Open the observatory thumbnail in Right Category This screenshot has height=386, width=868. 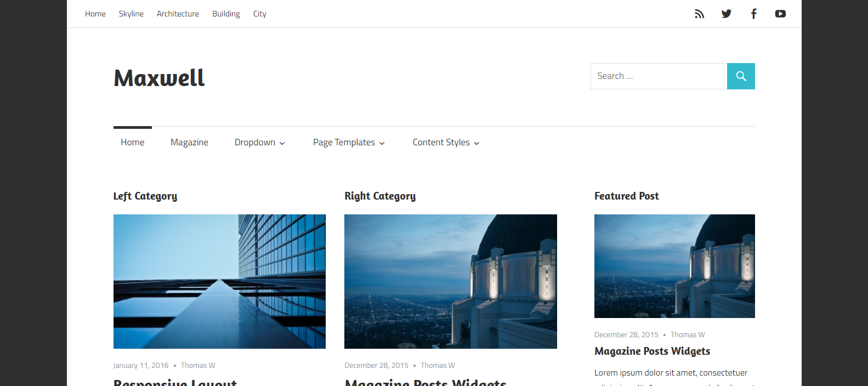click(451, 281)
